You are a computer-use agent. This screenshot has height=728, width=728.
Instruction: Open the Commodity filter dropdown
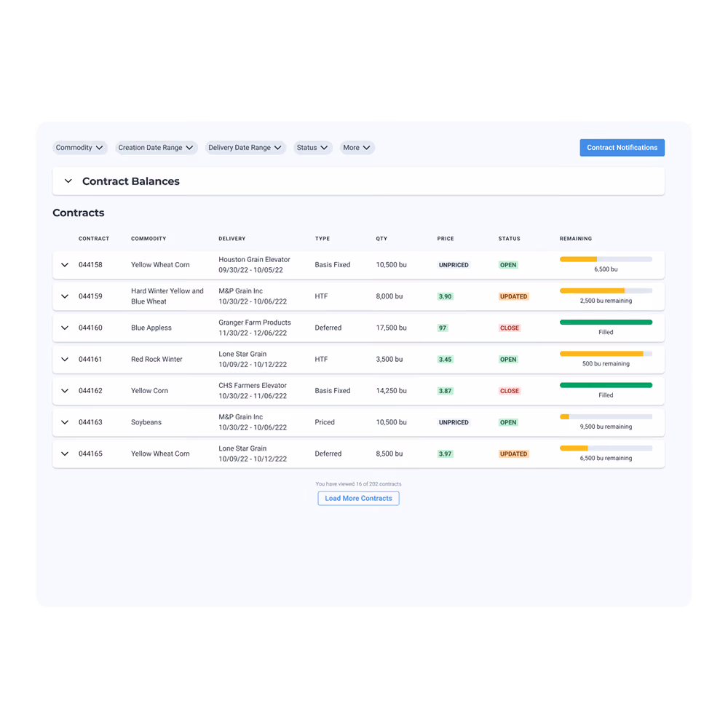(x=79, y=148)
